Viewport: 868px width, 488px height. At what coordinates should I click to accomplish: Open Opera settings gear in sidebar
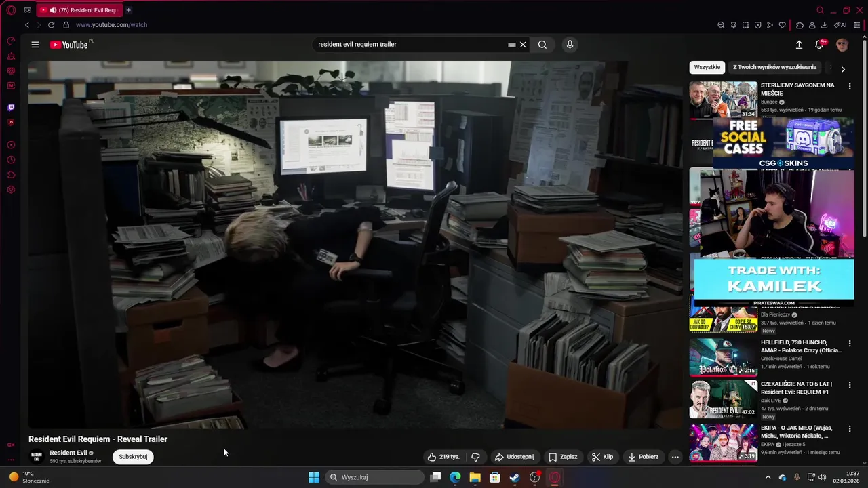click(11, 190)
